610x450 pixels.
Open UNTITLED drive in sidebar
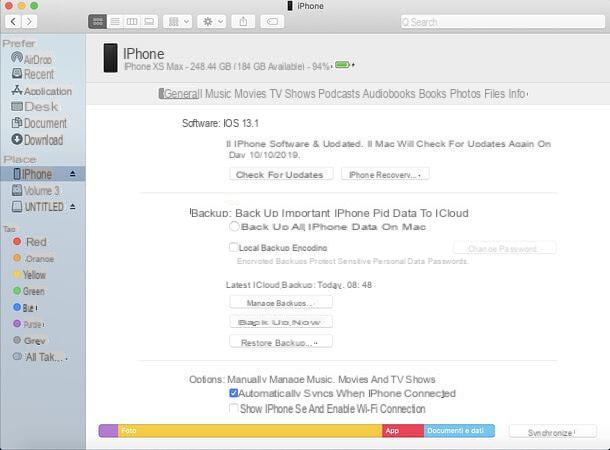coord(38,207)
